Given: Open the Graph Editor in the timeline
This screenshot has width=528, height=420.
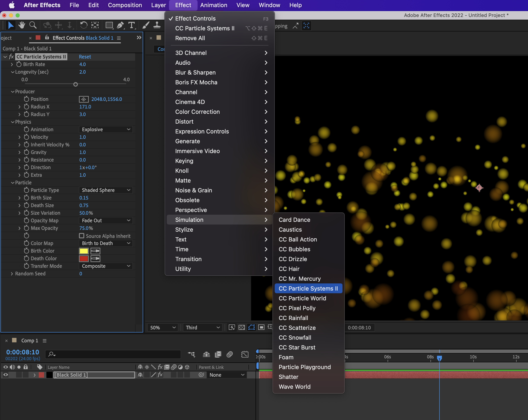Looking at the screenshot, I should click(245, 354).
